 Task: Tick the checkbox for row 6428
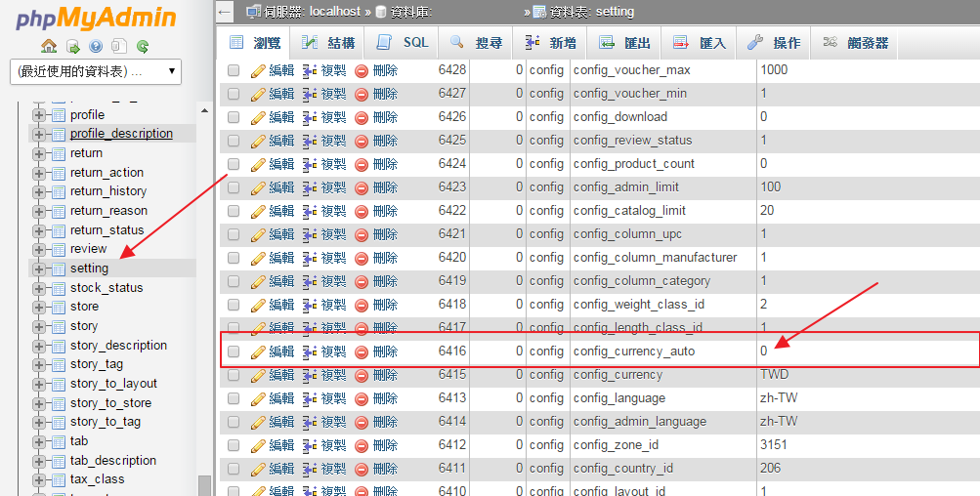234,70
